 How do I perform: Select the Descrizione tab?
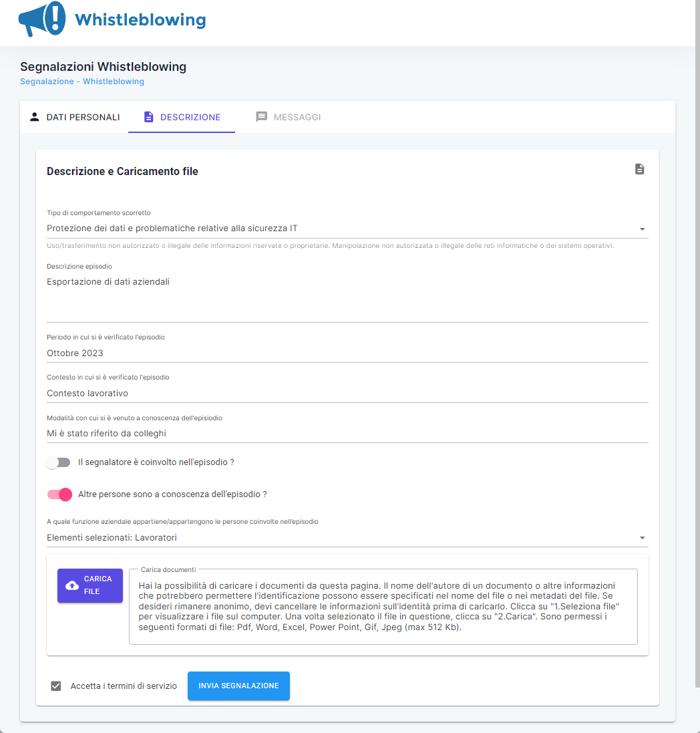click(x=182, y=117)
